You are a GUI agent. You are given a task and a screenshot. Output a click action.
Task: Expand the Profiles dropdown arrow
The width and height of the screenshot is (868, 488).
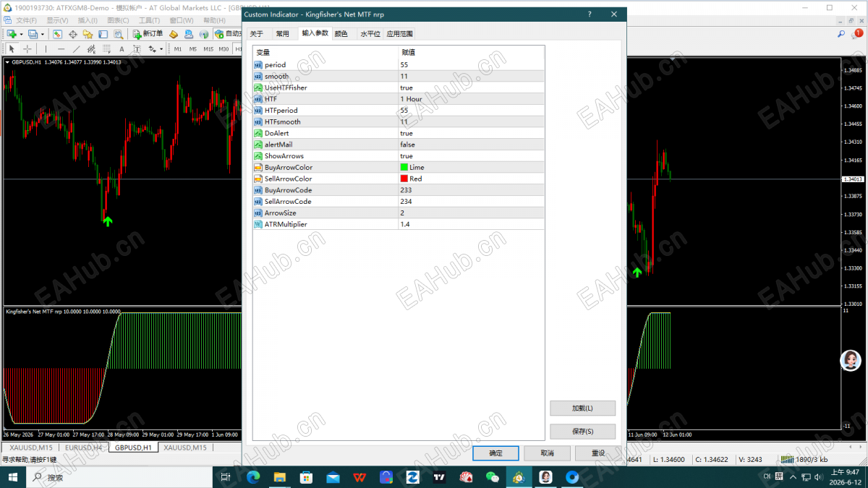point(43,34)
